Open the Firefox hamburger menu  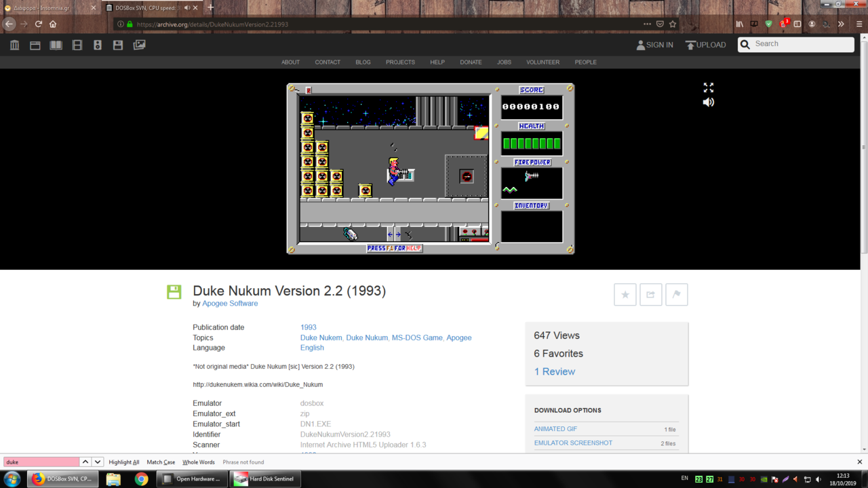click(859, 24)
